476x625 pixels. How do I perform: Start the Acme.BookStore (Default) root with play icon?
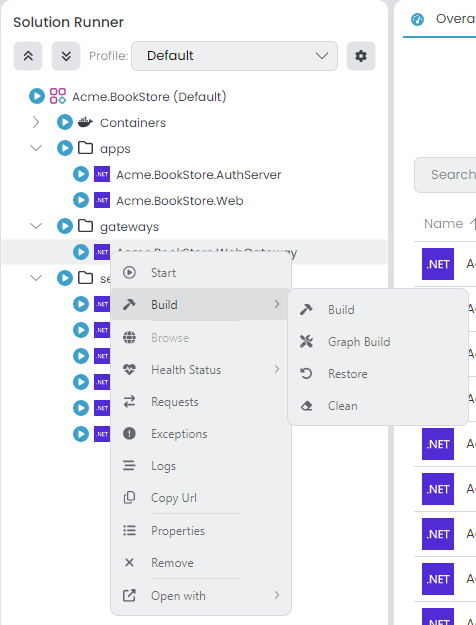tap(37, 96)
